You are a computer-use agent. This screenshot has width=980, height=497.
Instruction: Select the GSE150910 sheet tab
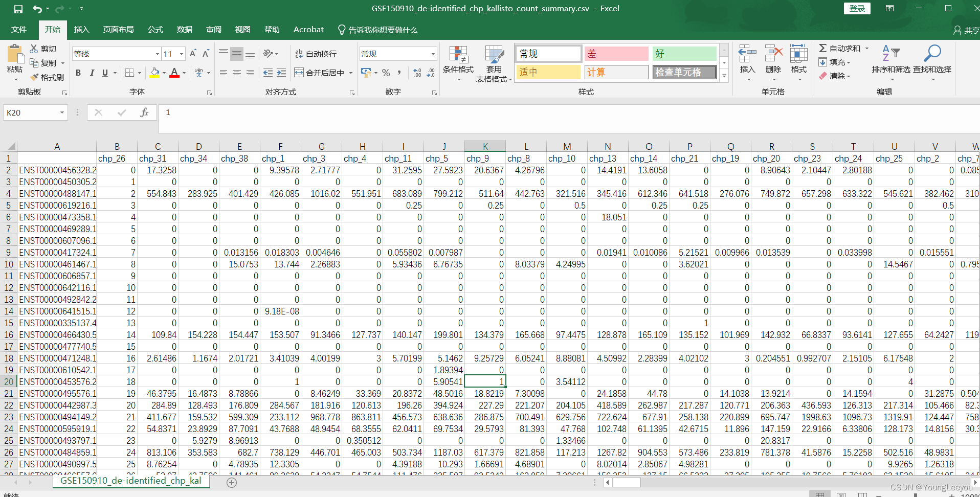(131, 481)
